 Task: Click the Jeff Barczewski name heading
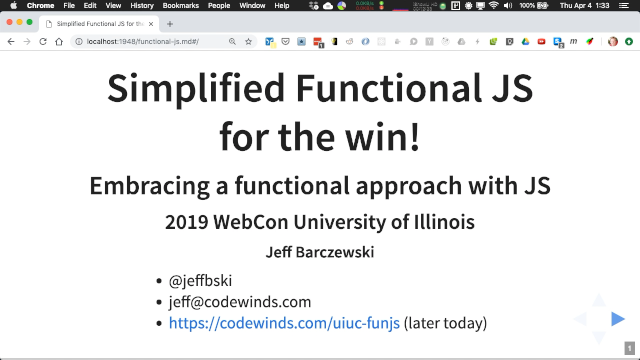[320, 252]
